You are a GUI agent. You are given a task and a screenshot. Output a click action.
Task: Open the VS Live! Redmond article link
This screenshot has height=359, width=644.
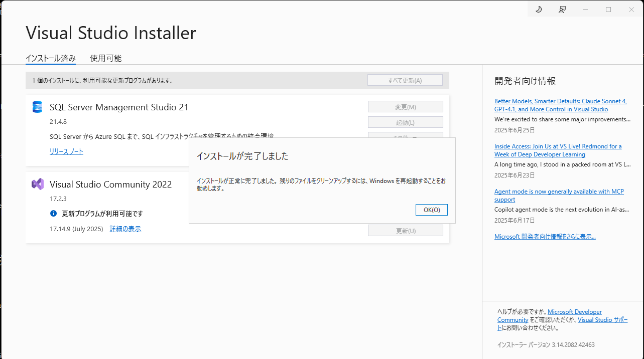(558, 150)
